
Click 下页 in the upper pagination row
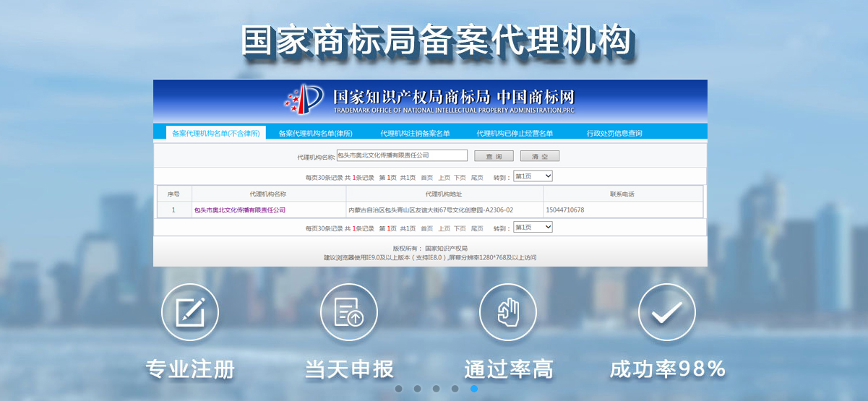(460, 178)
